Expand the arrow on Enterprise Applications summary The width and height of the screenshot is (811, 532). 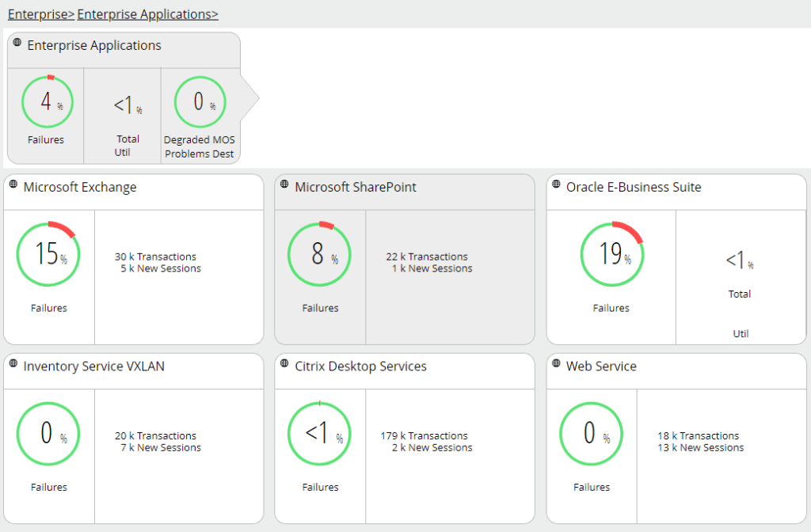tap(250, 99)
